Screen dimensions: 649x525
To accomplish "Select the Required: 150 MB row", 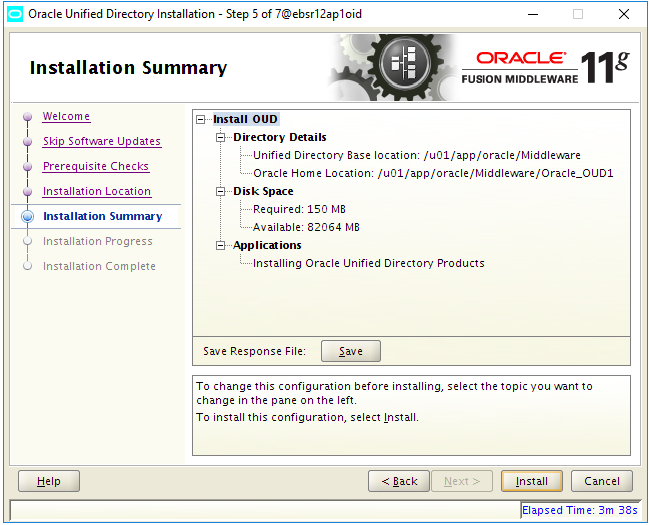I will click(299, 209).
